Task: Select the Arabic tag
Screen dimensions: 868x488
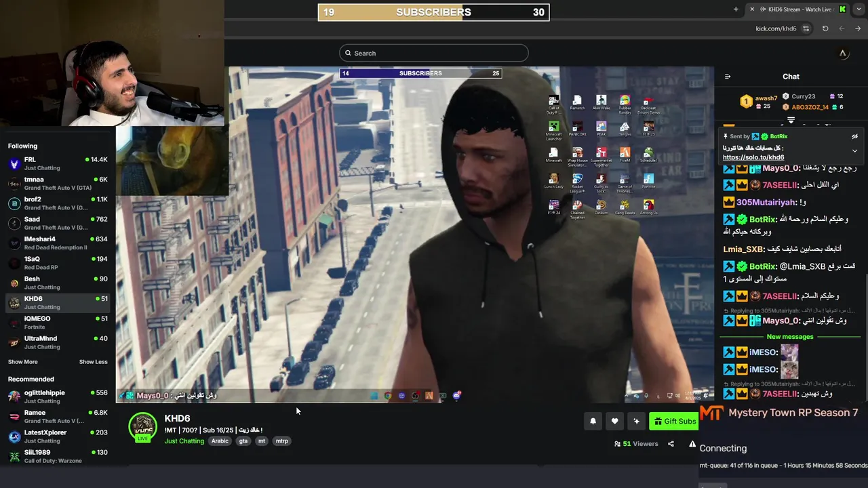Action: [220, 441]
